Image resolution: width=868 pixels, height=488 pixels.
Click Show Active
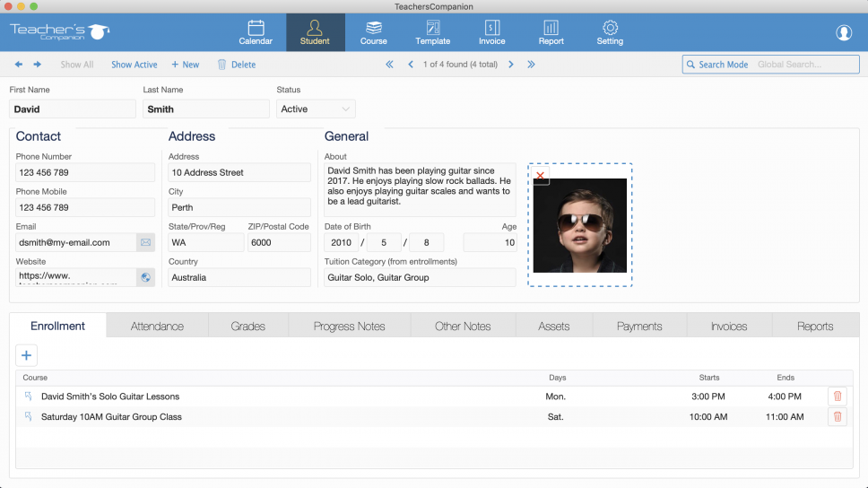click(134, 65)
